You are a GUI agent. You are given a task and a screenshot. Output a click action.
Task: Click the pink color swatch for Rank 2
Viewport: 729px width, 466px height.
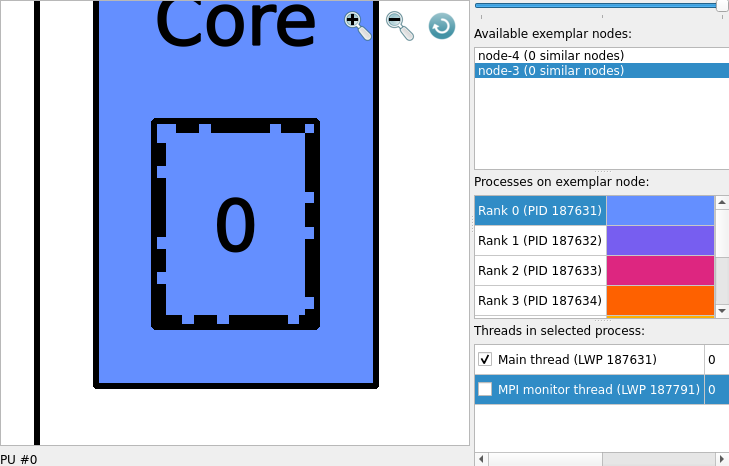coord(660,270)
